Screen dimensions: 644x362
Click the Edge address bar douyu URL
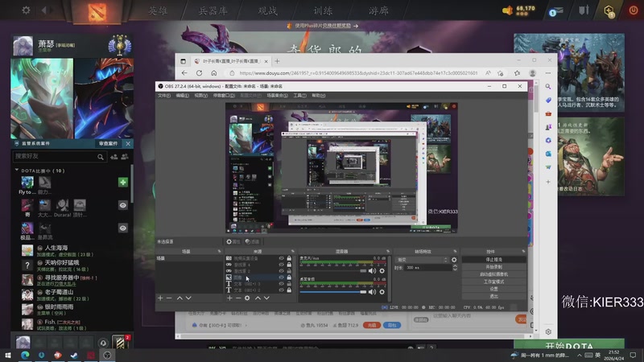(x=358, y=73)
